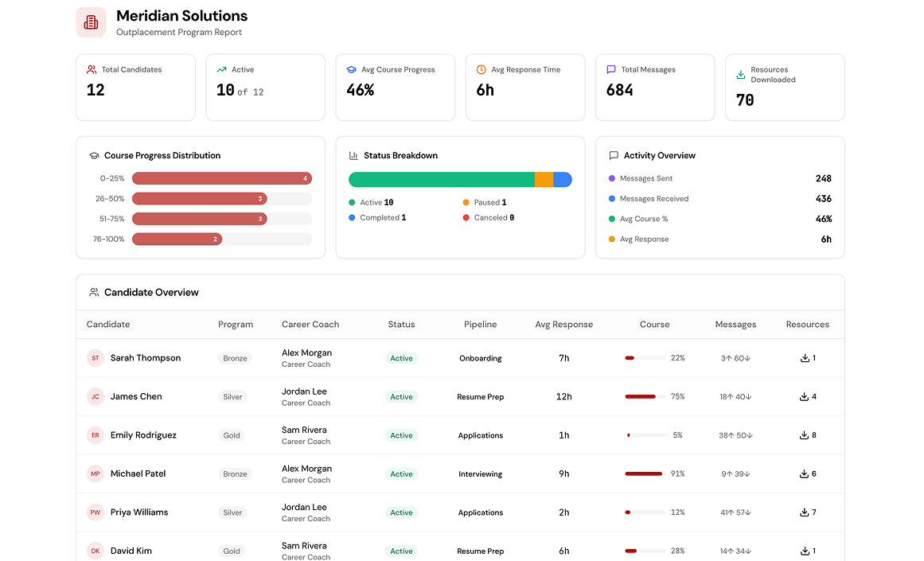Click the Active trending-up arrow icon

[221, 69]
